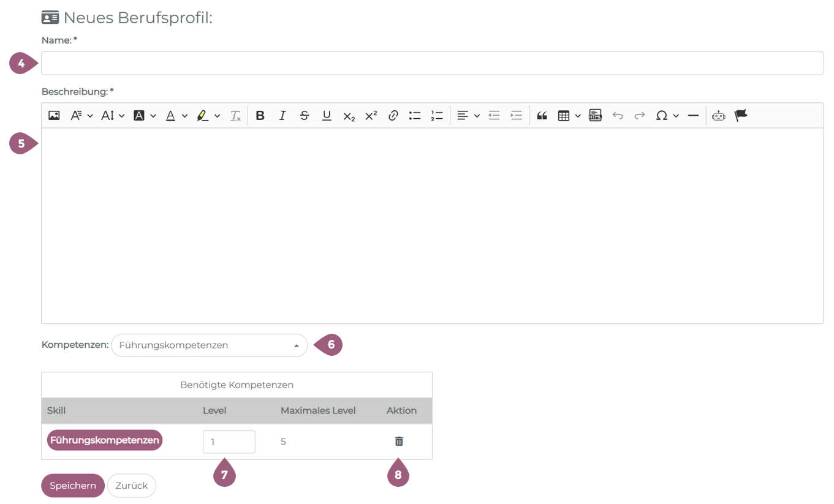This screenshot has width=834, height=504.
Task: Click the insert image icon in the toolbar
Action: [x=54, y=116]
